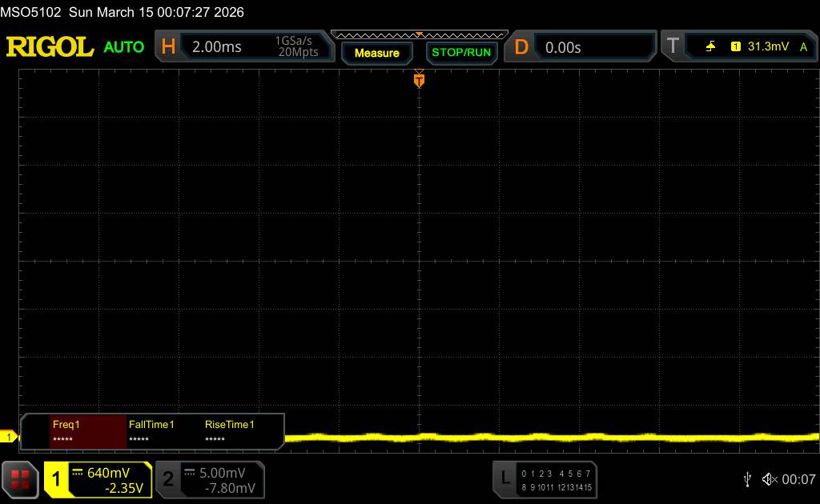Click the yellow channel 1 ground level marker

click(x=9, y=437)
